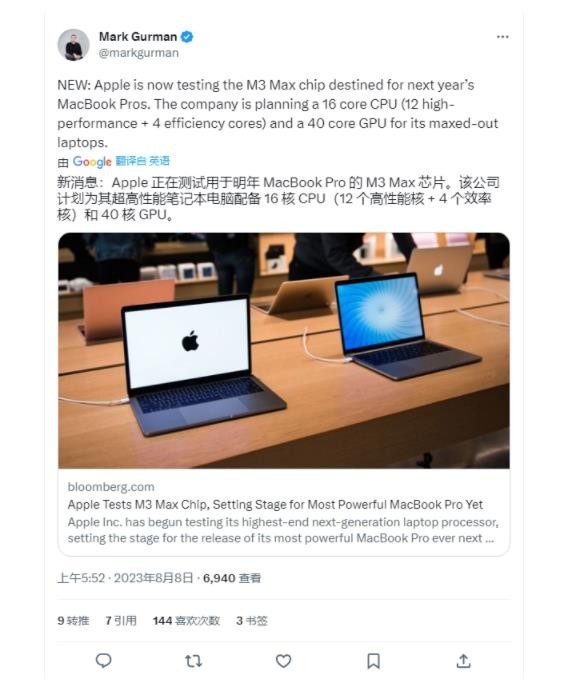Open the Mark Gurman display name

tap(138, 37)
